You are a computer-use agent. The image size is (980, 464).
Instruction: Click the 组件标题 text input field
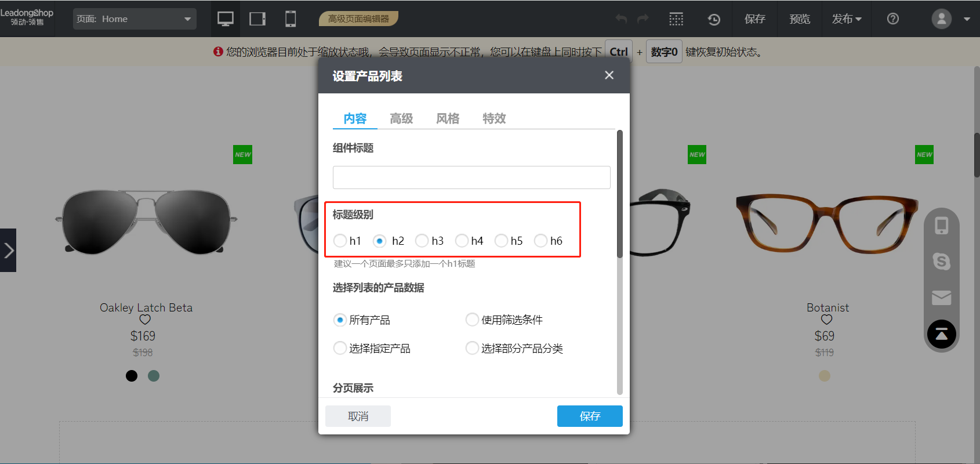point(471,177)
